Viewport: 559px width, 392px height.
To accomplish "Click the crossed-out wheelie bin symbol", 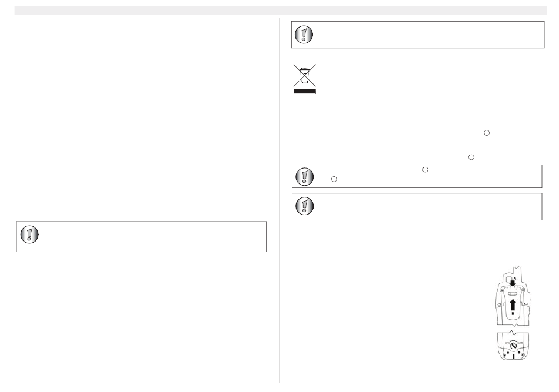I will pyautogui.click(x=305, y=76).
